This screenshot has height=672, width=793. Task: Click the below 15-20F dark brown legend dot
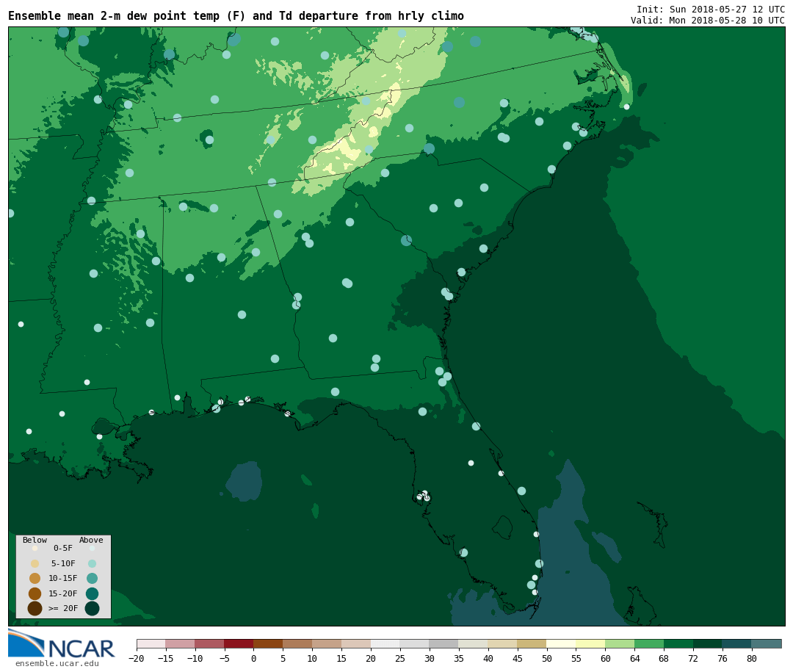(35, 593)
